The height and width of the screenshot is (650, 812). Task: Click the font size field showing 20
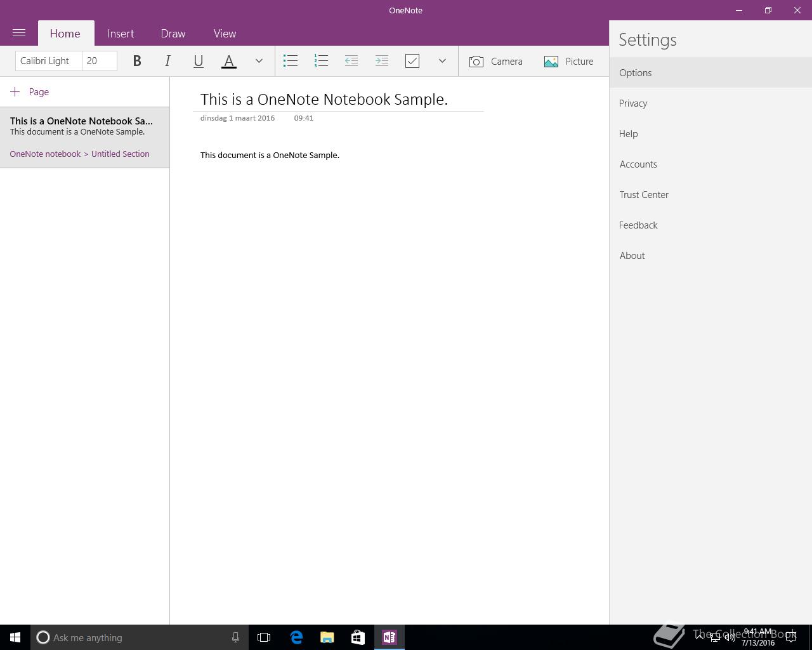[100, 61]
